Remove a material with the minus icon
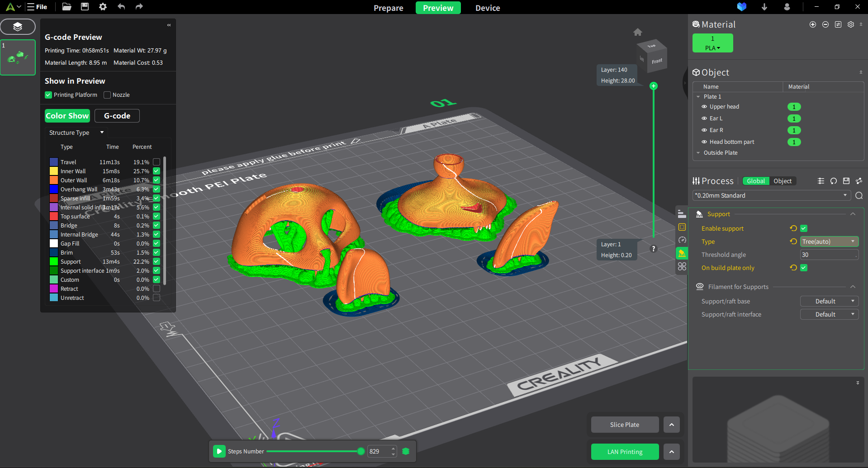 tap(825, 24)
